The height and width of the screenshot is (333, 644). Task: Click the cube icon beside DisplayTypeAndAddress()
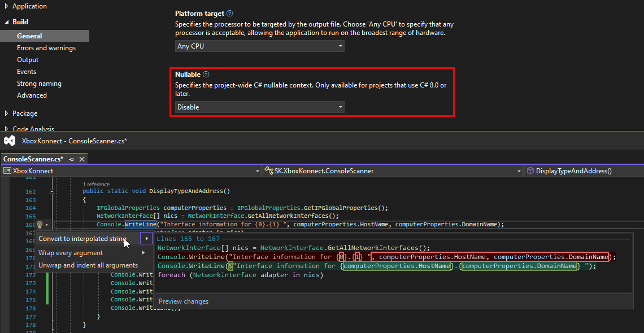[x=530, y=170]
